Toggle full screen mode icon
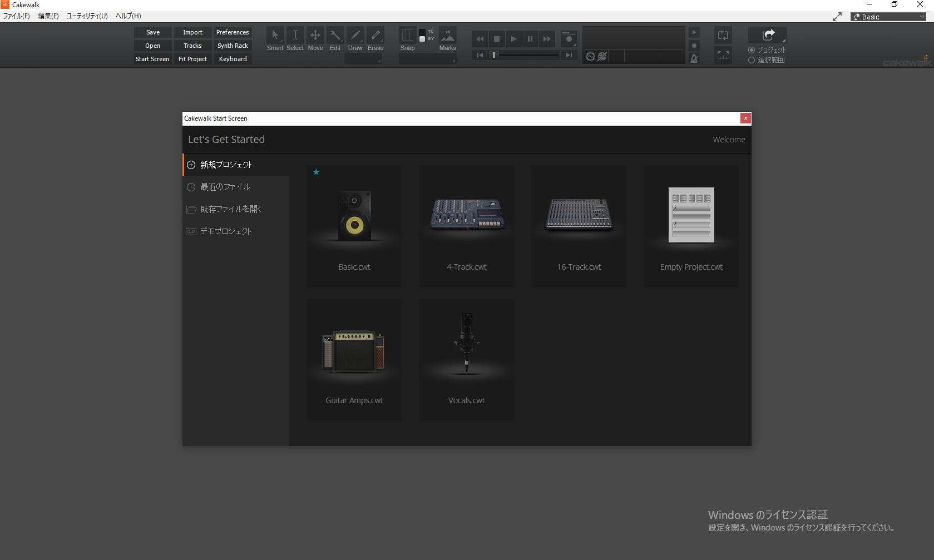This screenshot has height=560, width=934. tap(837, 17)
